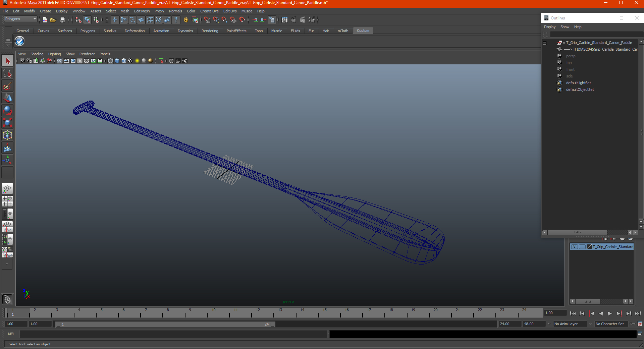Viewport: 644px width, 349px height.
Task: Enable Snap to points magnet icon
Action: click(x=224, y=20)
